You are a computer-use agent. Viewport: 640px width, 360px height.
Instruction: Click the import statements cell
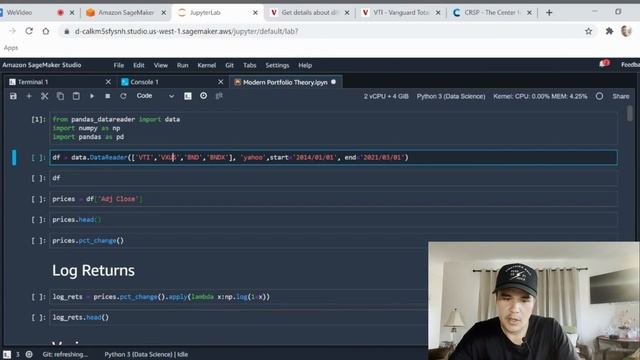click(333, 128)
